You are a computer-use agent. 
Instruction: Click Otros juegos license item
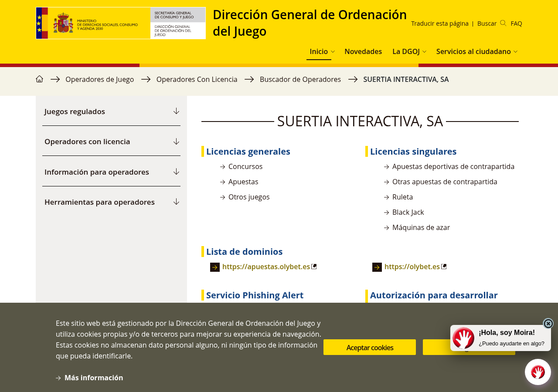pos(249,197)
